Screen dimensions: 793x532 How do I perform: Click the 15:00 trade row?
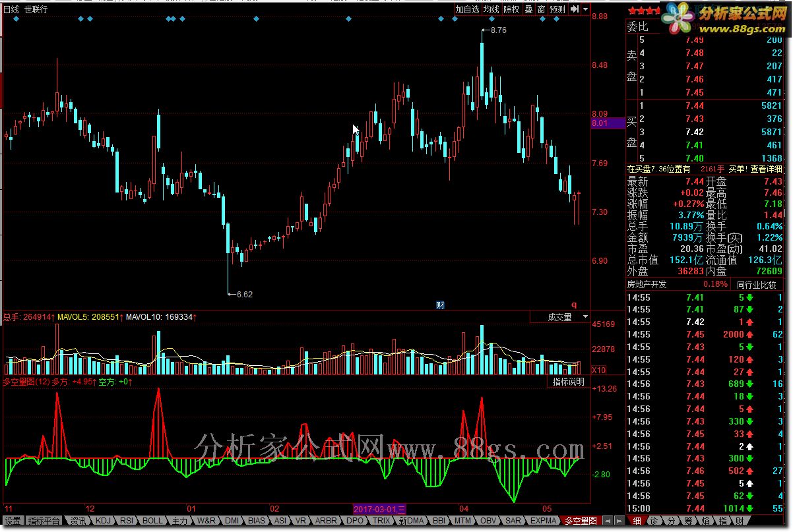[704, 508]
